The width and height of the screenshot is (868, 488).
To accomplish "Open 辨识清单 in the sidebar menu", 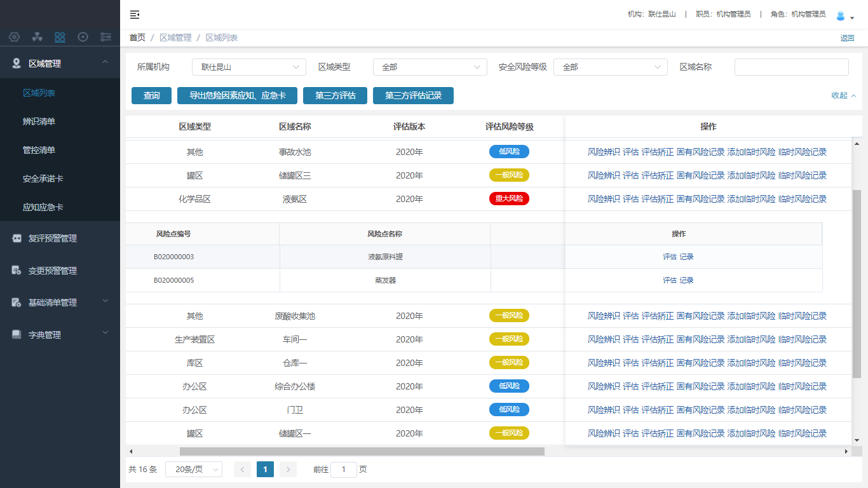I will (x=39, y=121).
